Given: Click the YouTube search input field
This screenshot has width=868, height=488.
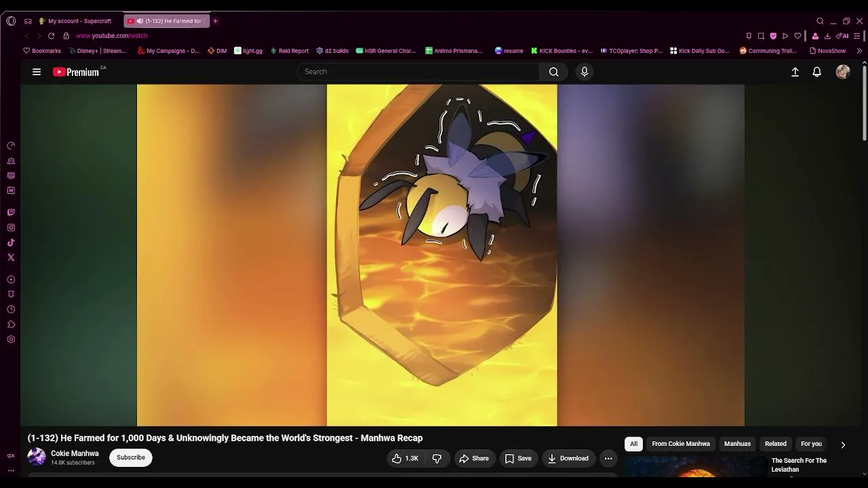Looking at the screenshot, I should 418,72.
